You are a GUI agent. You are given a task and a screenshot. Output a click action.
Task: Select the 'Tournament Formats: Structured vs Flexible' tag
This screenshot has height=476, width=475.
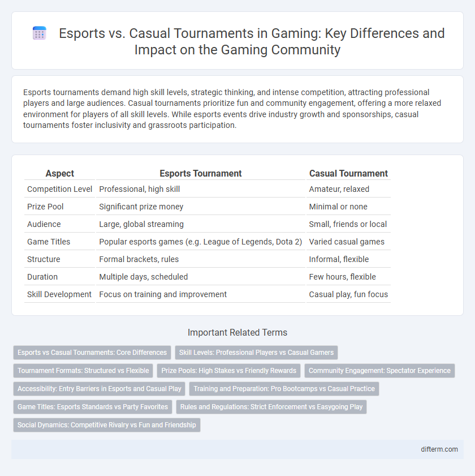pos(83,371)
